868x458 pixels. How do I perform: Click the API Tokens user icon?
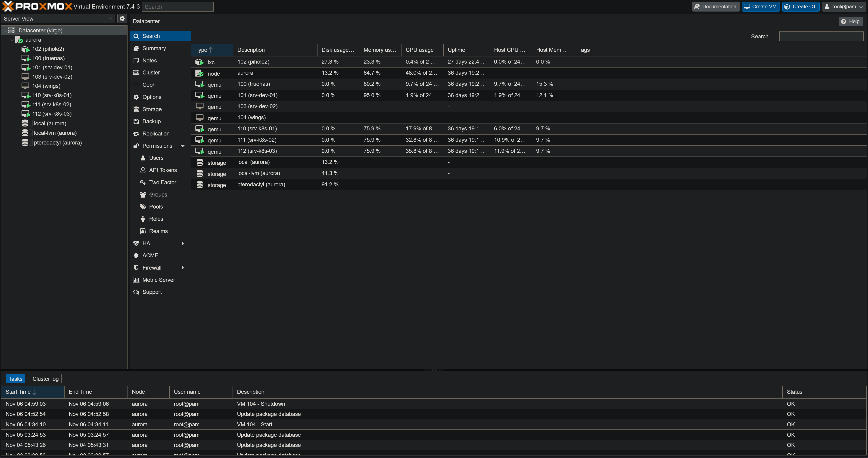pyautogui.click(x=143, y=170)
